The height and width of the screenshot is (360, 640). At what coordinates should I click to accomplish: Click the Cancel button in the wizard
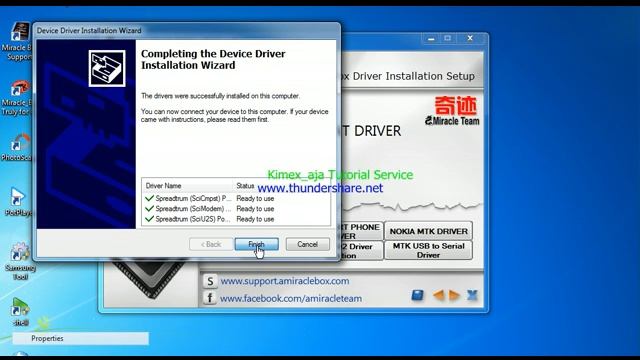[307, 244]
